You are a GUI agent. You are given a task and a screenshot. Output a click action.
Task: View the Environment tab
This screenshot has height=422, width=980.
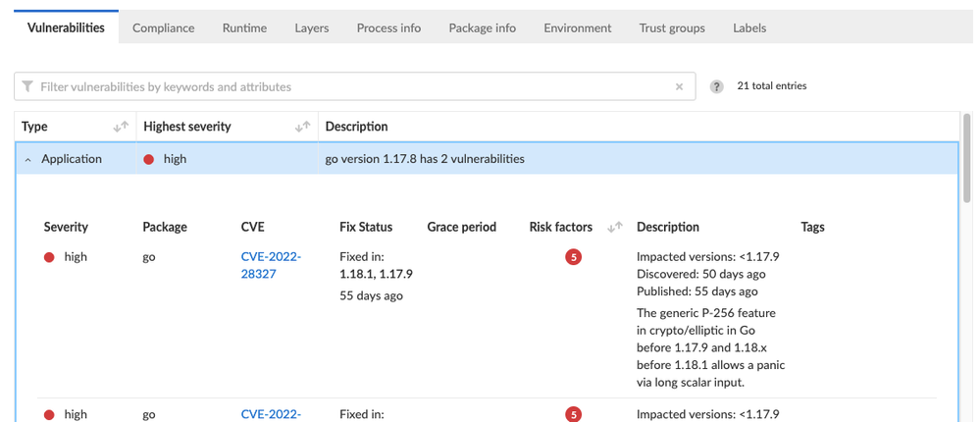click(577, 27)
